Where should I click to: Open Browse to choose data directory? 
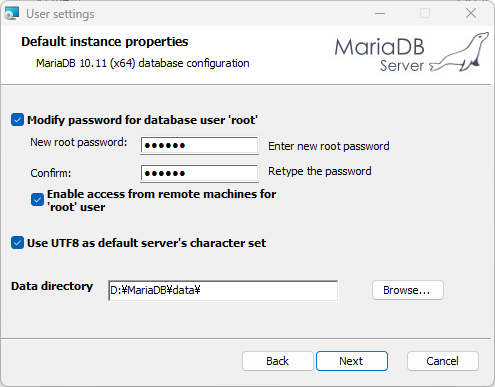pyautogui.click(x=408, y=290)
